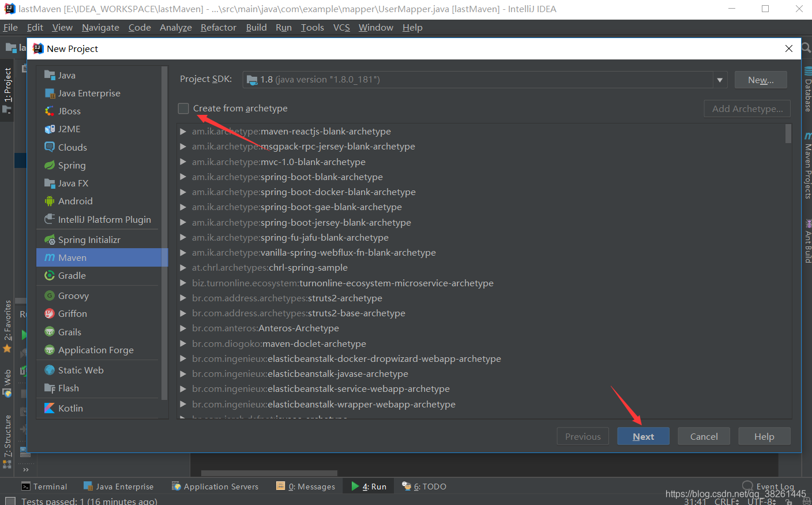This screenshot has width=812, height=505.
Task: Open the VCS menu
Action: pyautogui.click(x=341, y=27)
